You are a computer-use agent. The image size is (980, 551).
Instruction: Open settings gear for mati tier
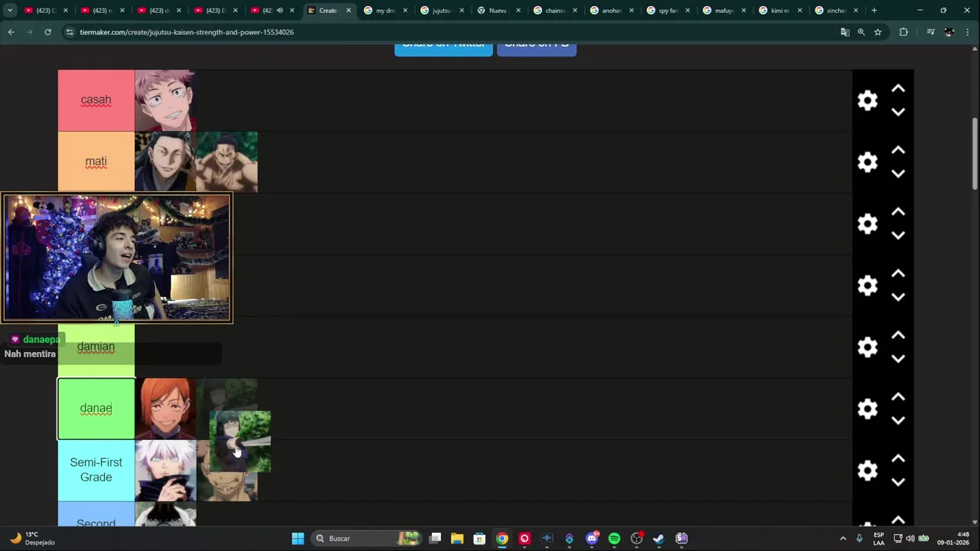pos(867,162)
